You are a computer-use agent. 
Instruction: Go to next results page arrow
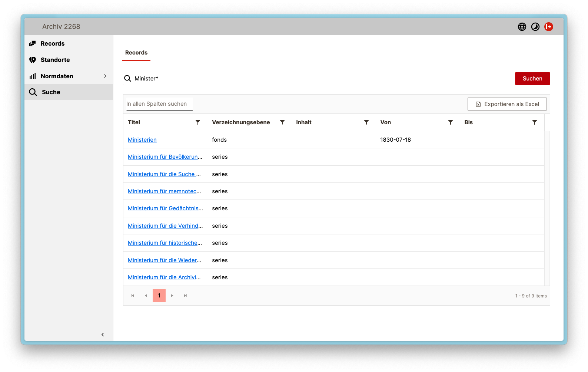click(x=172, y=296)
